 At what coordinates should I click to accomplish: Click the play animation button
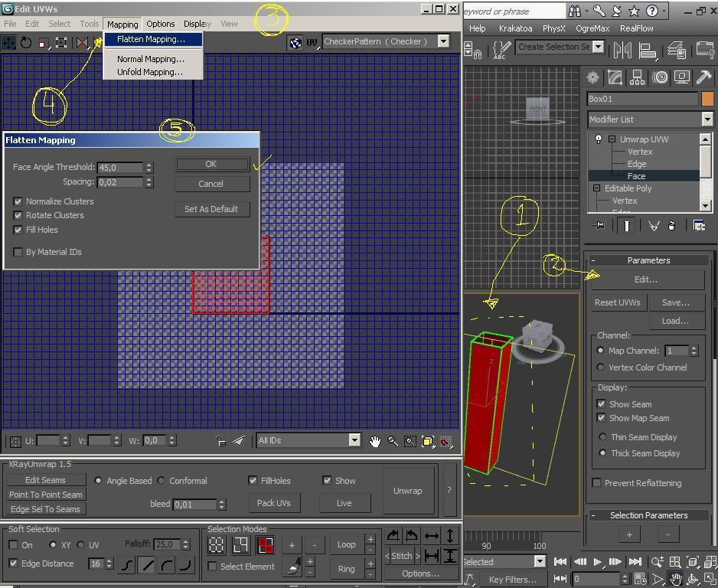597,561
